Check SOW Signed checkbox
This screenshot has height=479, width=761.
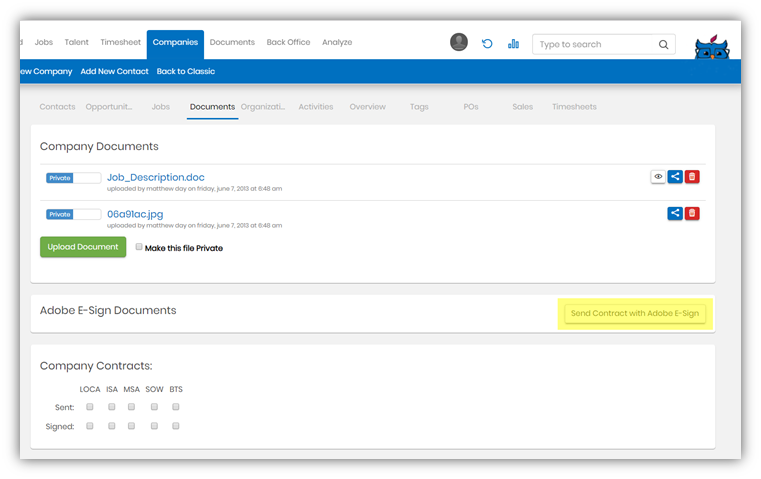tap(154, 426)
